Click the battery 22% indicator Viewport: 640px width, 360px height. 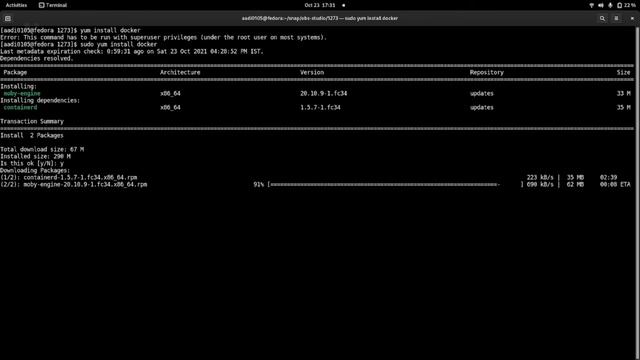click(x=626, y=5)
